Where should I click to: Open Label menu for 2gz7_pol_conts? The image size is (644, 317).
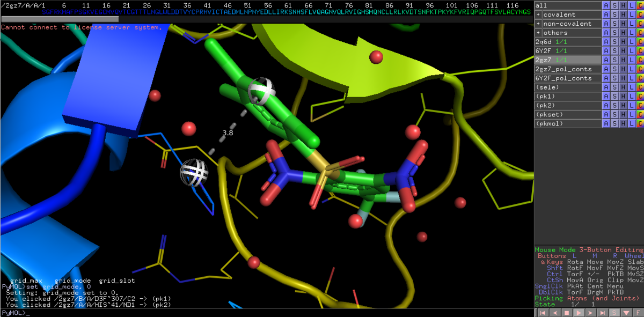tap(632, 69)
